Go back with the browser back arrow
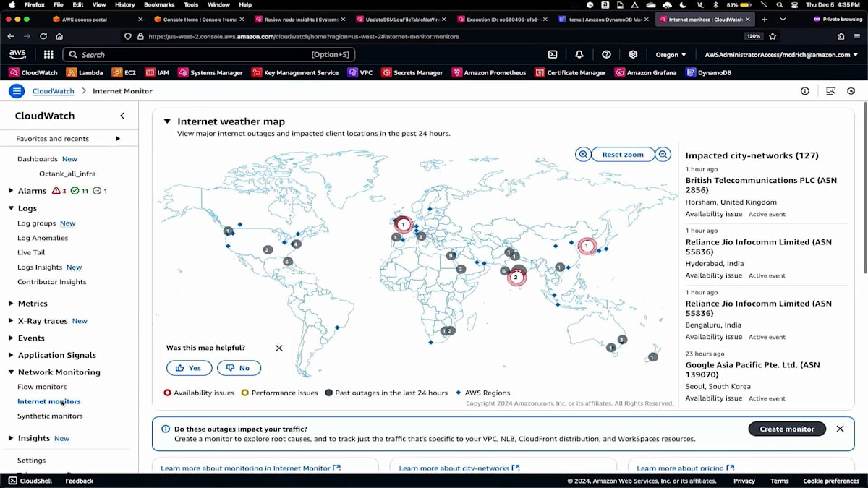 (11, 36)
